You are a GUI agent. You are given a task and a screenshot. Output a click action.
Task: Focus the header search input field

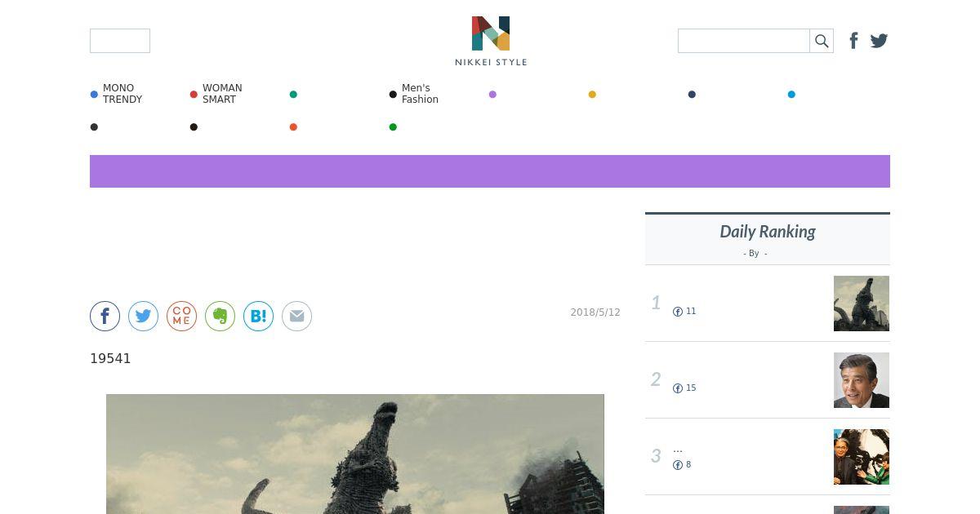(x=744, y=41)
